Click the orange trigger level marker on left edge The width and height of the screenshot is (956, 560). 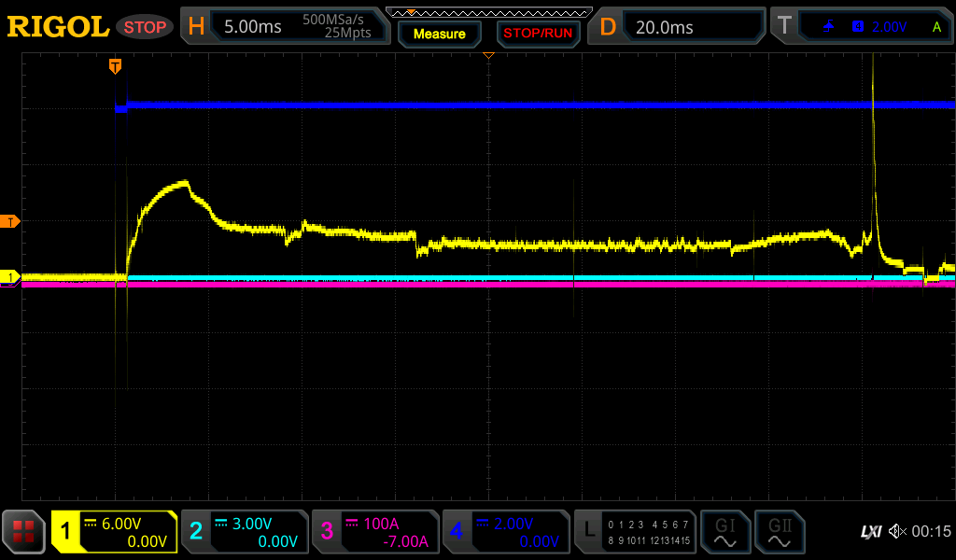(11, 221)
